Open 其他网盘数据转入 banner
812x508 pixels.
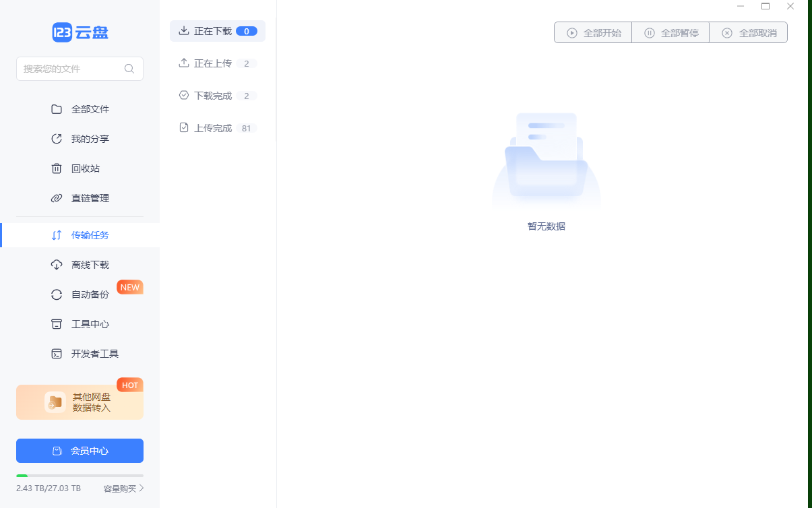80,402
